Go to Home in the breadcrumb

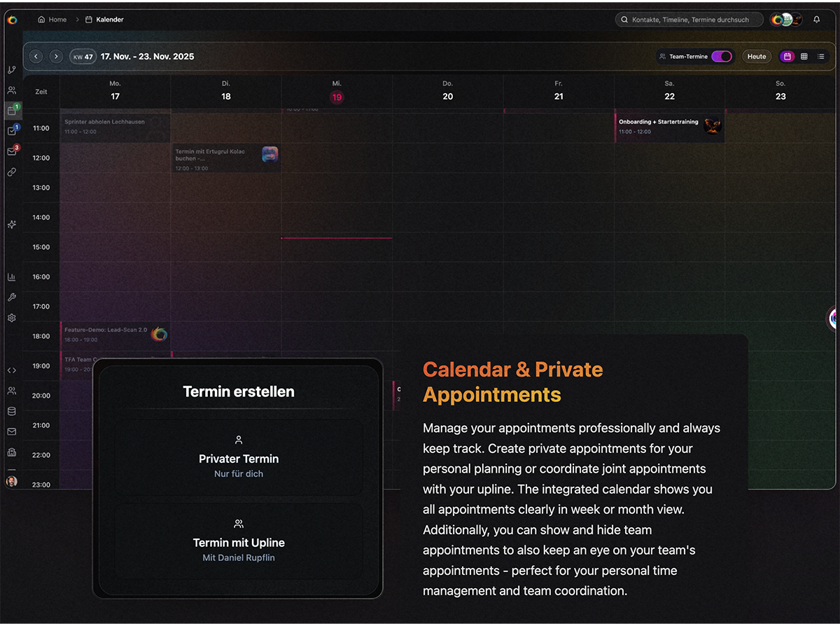pyautogui.click(x=52, y=20)
